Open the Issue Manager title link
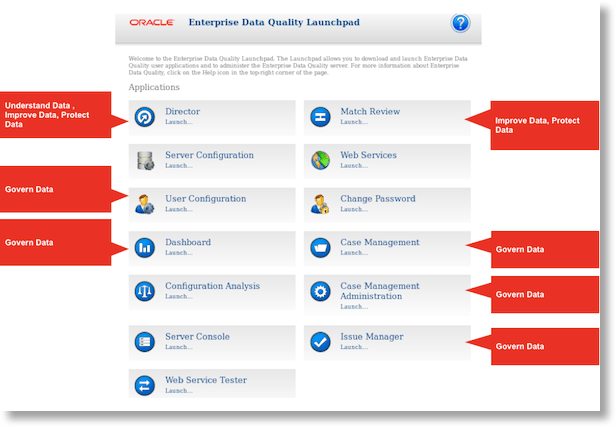 coord(372,337)
